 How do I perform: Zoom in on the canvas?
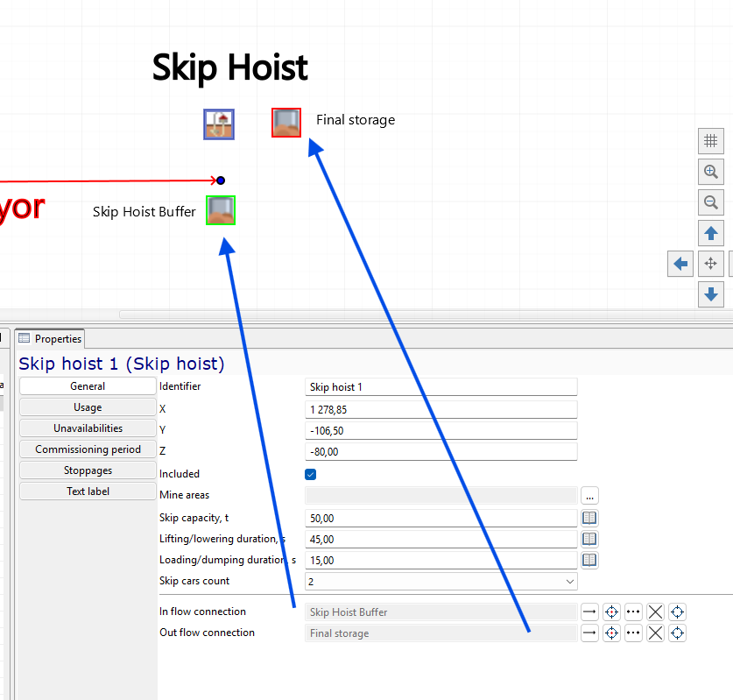(x=710, y=172)
